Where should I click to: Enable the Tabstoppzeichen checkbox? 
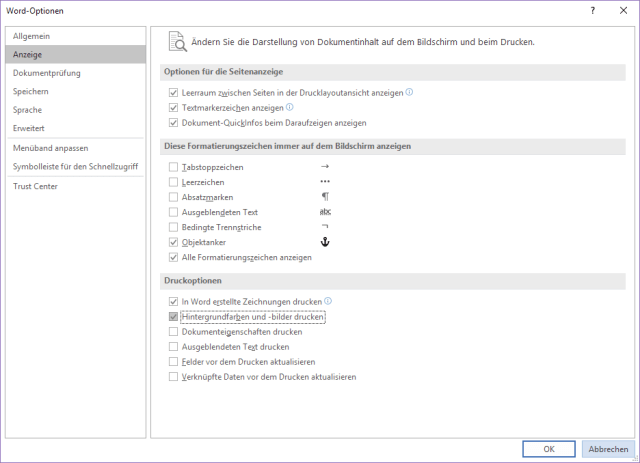(x=174, y=167)
